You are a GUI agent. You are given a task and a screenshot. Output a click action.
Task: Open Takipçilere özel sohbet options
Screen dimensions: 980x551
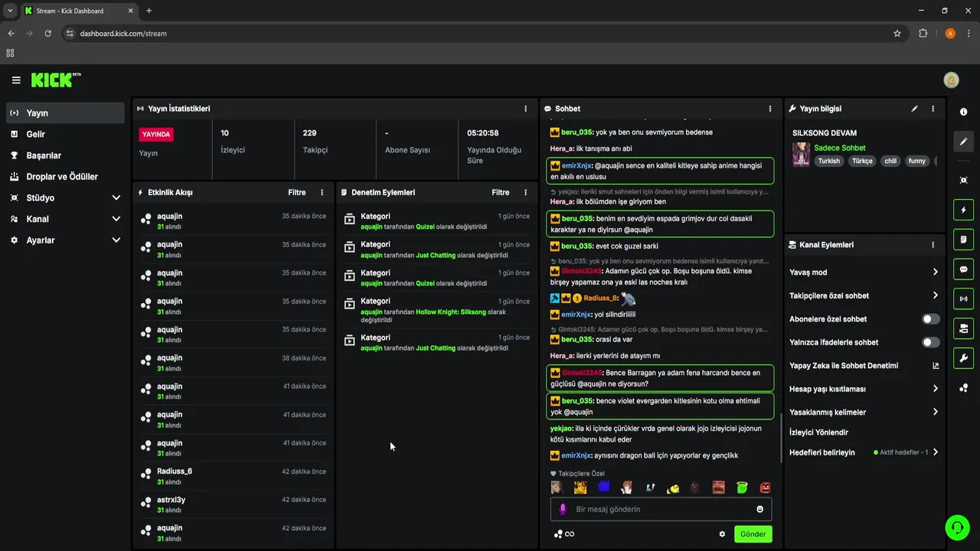point(864,295)
